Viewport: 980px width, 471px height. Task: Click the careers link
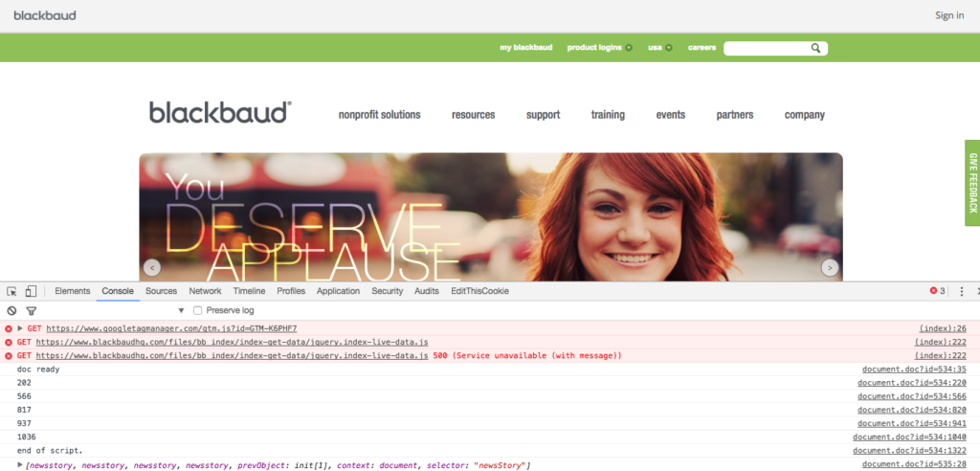tap(702, 48)
